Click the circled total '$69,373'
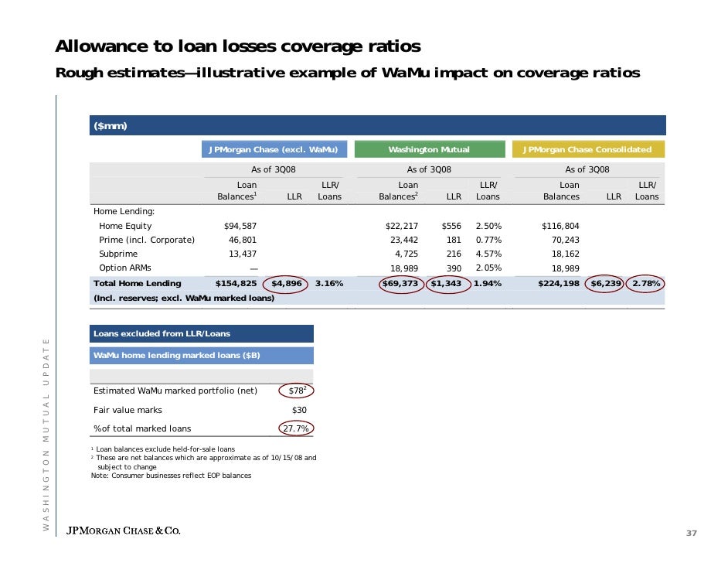This screenshot has width=728, height=563. coord(400,283)
